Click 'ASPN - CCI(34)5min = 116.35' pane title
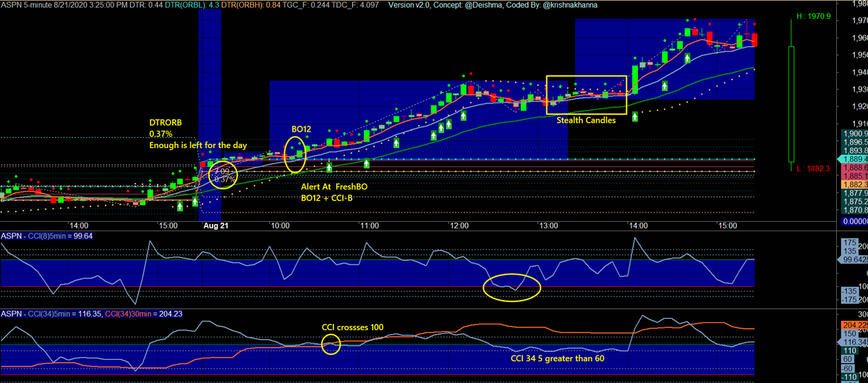Image resolution: width=868 pixels, height=383 pixels. pyautogui.click(x=52, y=314)
